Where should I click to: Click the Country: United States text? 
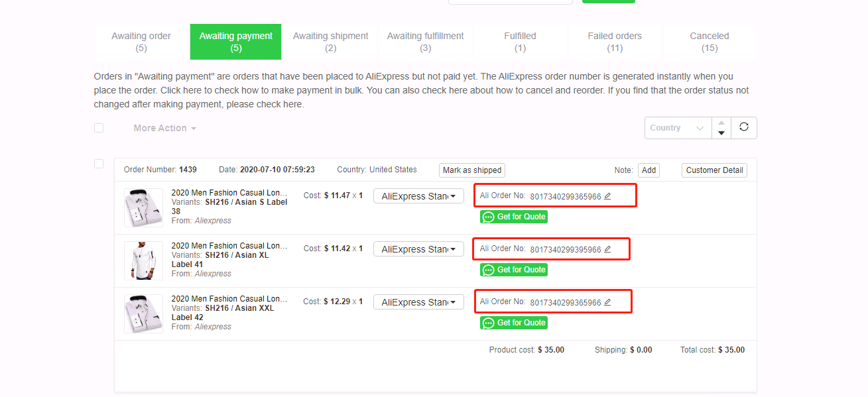coord(377,170)
